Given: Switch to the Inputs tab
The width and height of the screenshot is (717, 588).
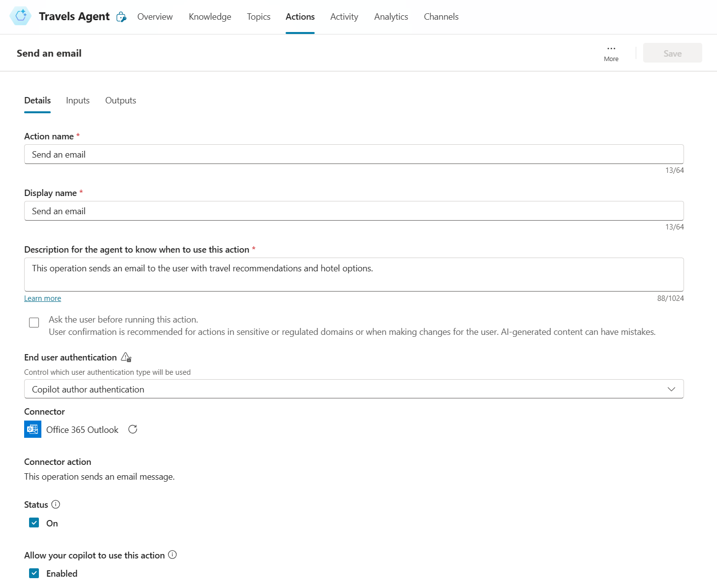Looking at the screenshot, I should (78, 100).
